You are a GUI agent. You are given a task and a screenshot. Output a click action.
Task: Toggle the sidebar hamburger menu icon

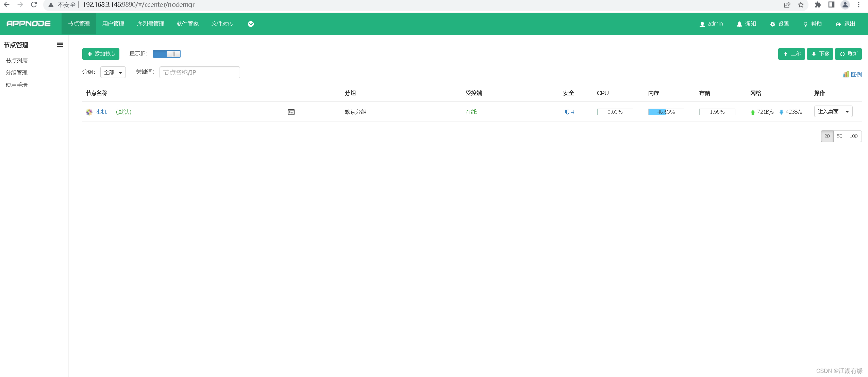pos(60,45)
